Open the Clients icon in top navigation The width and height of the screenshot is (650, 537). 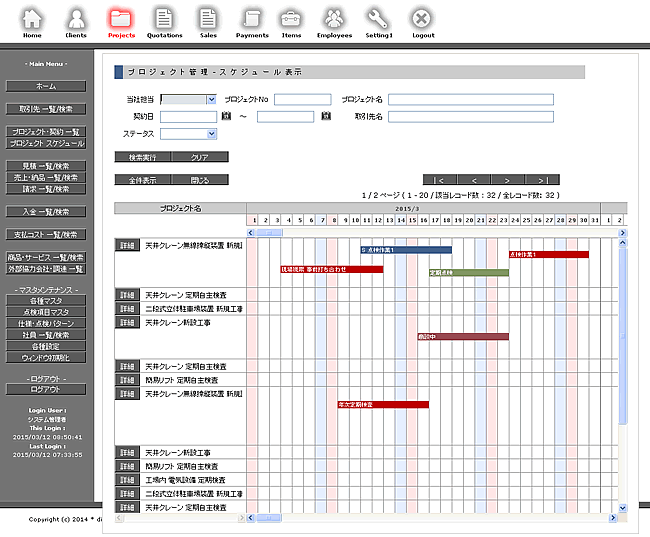pos(76,19)
